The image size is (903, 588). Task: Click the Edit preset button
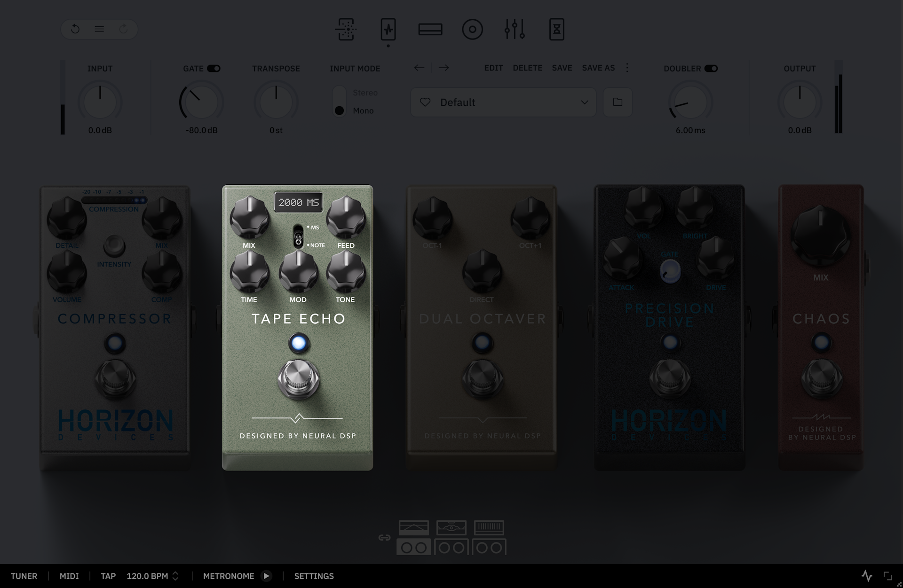[493, 68]
